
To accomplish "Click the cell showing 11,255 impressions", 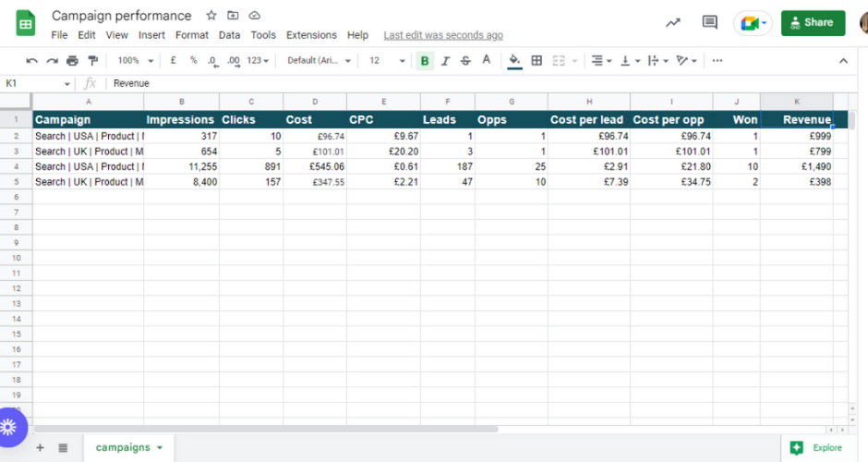I will [x=182, y=166].
